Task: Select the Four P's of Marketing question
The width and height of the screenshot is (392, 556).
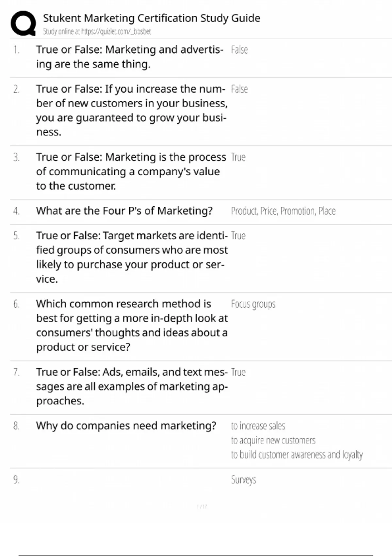Action: tap(124, 211)
